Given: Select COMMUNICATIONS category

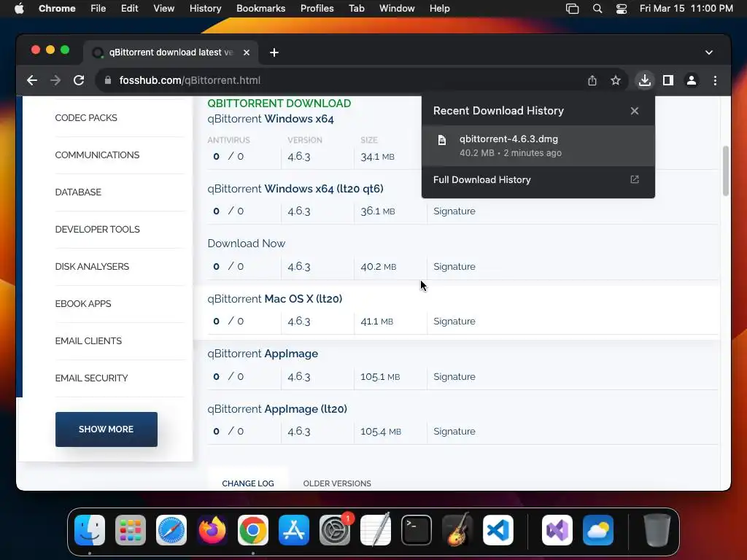Looking at the screenshot, I should click(x=97, y=155).
